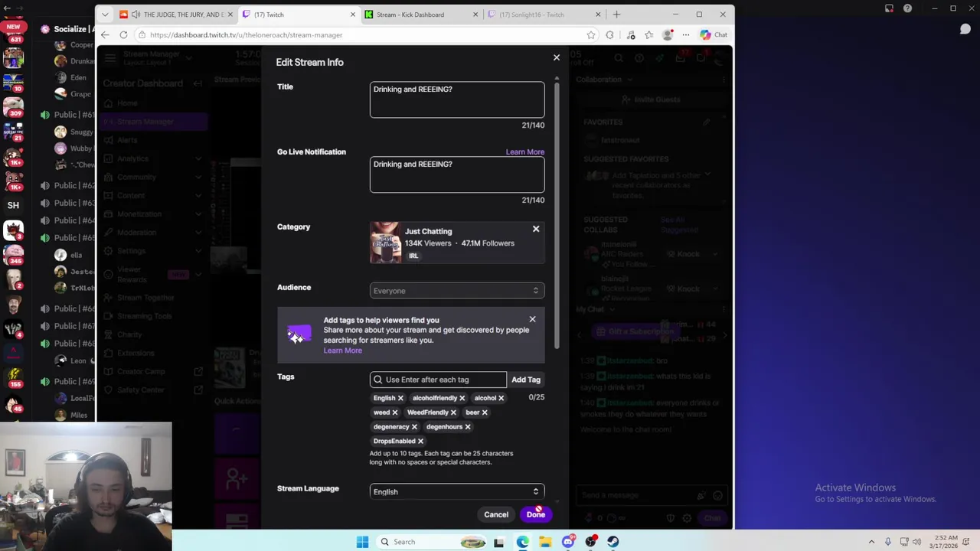Remove the beer tag
Screen dimensions: 980x551
(485, 412)
